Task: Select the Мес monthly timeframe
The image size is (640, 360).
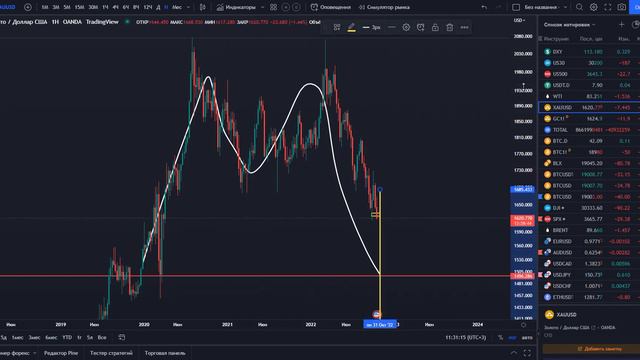Action: click(x=177, y=7)
